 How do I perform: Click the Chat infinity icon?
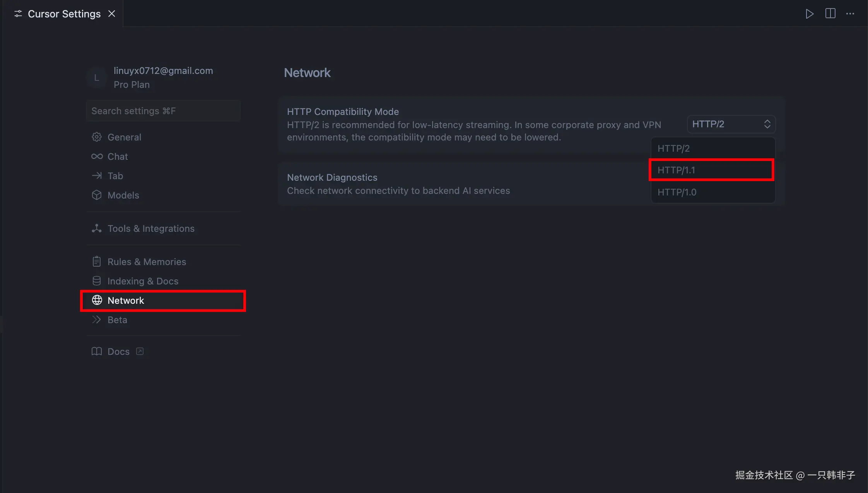[97, 156]
